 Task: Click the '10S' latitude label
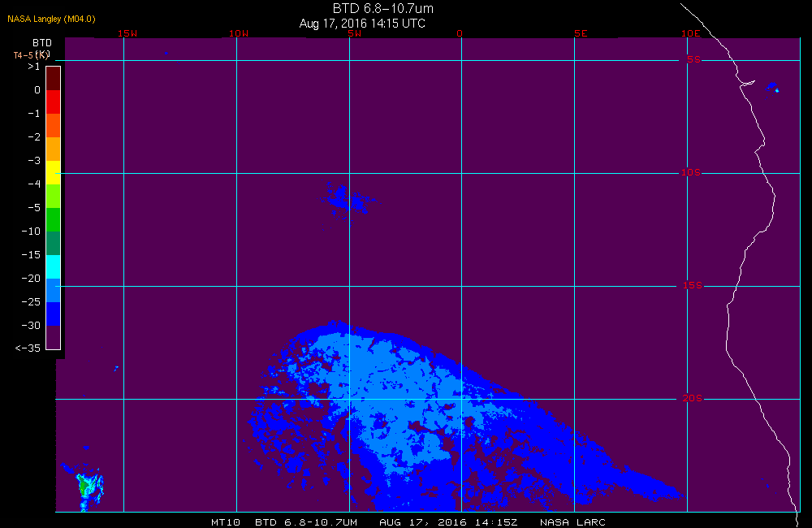tap(690, 172)
